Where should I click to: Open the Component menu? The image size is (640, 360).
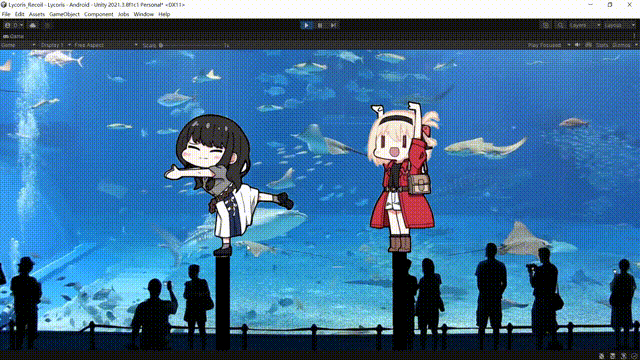coord(99,14)
